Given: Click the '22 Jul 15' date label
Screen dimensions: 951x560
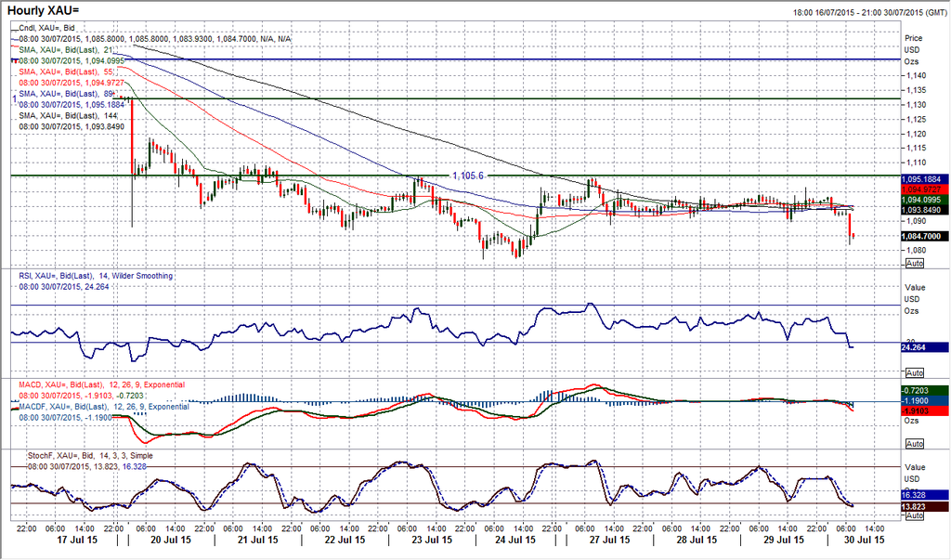Looking at the screenshot, I should [x=344, y=540].
